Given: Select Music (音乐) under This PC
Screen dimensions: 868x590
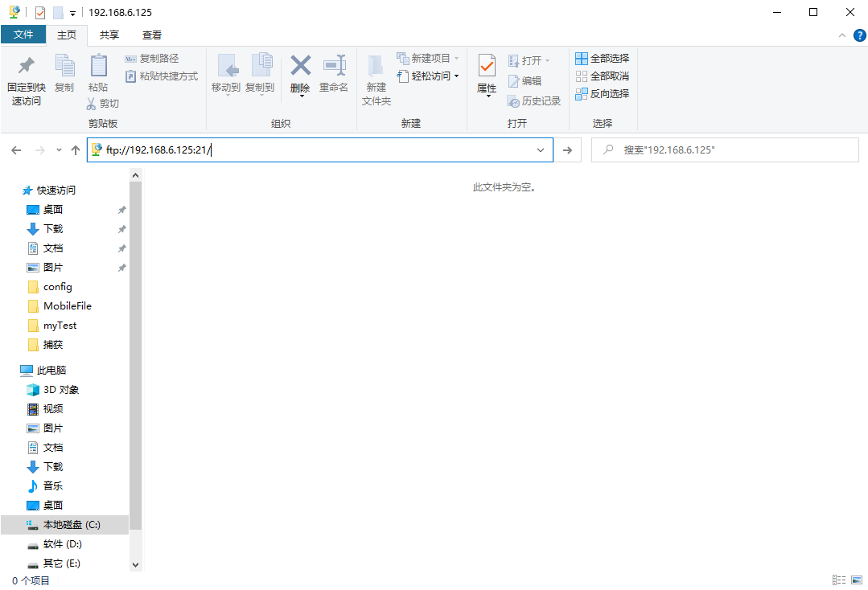Looking at the screenshot, I should point(45,486).
